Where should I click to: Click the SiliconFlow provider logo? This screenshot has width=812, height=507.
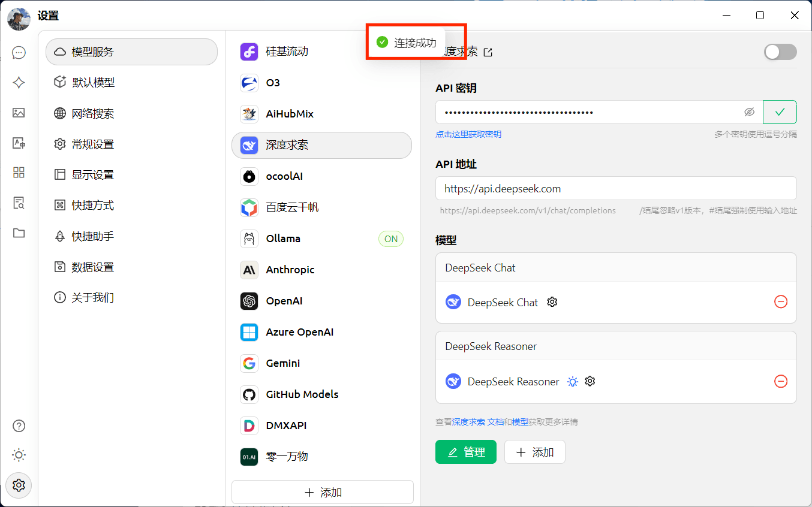click(249, 52)
